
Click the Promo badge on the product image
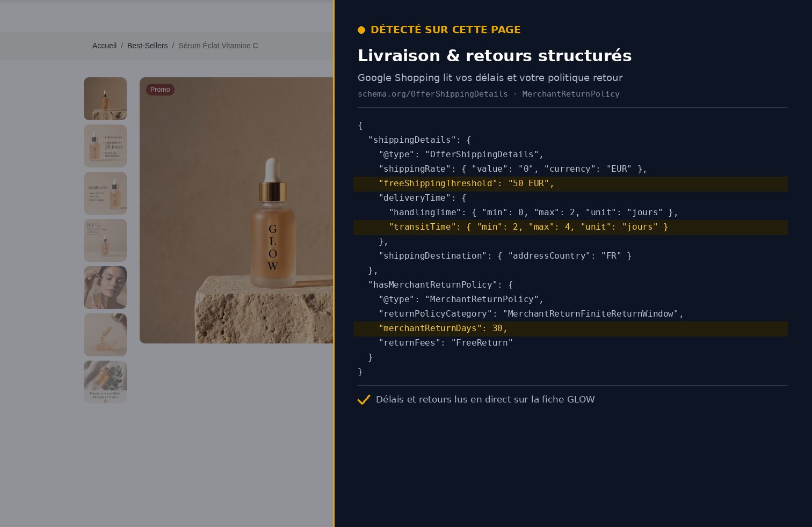[160, 90]
